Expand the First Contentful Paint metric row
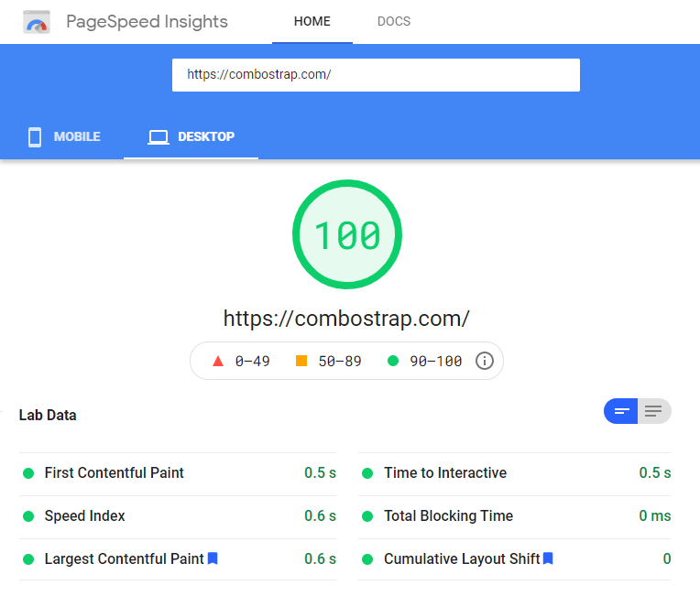The image size is (700, 596). (179, 473)
